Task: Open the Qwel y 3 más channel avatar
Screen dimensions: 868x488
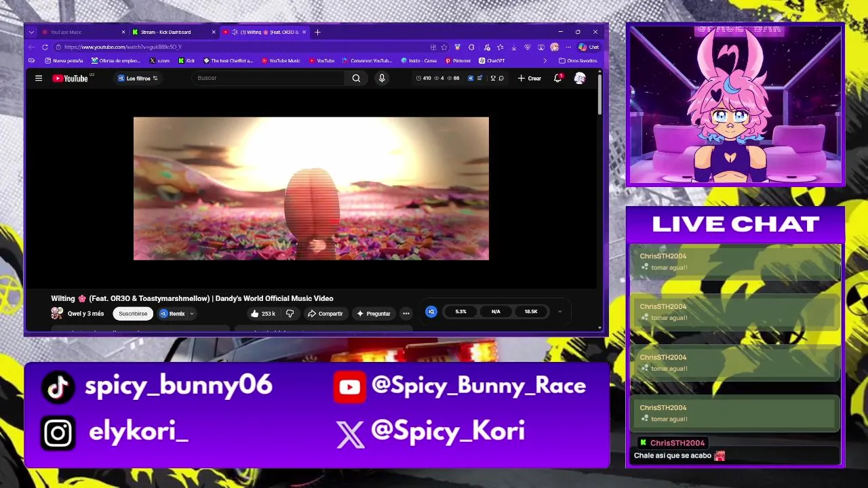Action: click(57, 313)
